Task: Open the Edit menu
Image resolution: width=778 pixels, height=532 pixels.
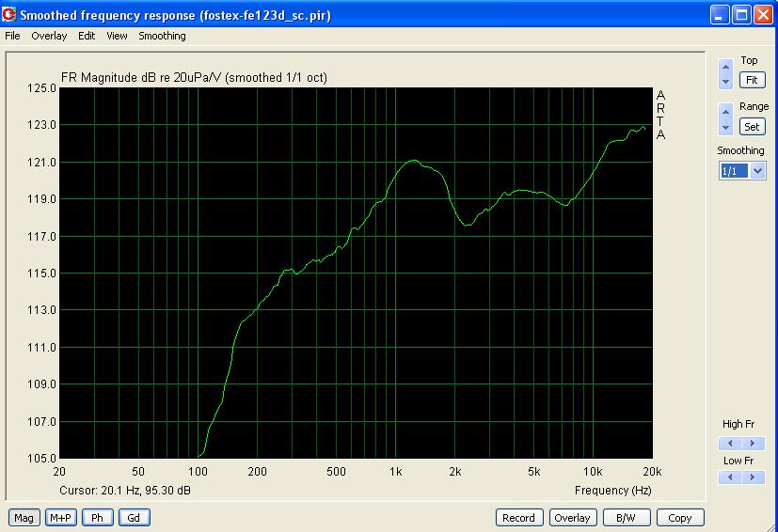Action: click(x=87, y=36)
